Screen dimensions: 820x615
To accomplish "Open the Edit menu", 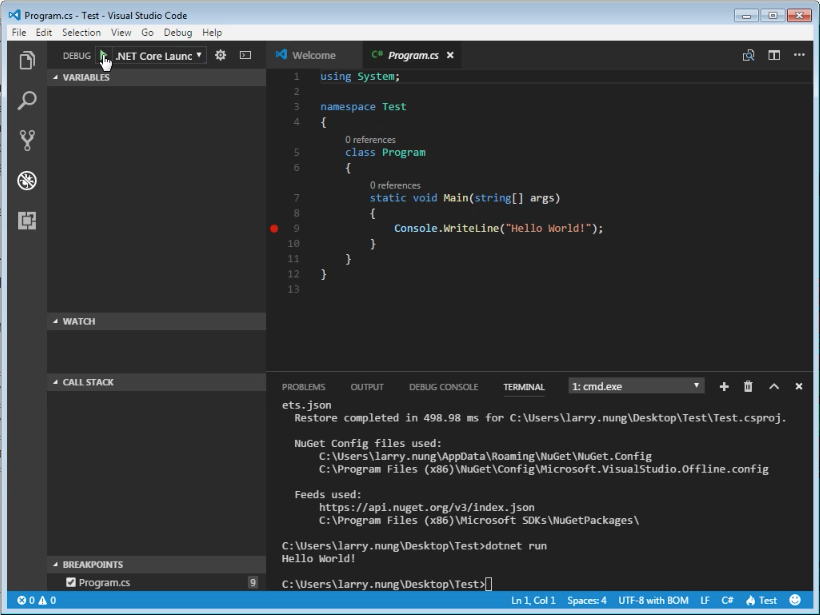I will [x=44, y=32].
